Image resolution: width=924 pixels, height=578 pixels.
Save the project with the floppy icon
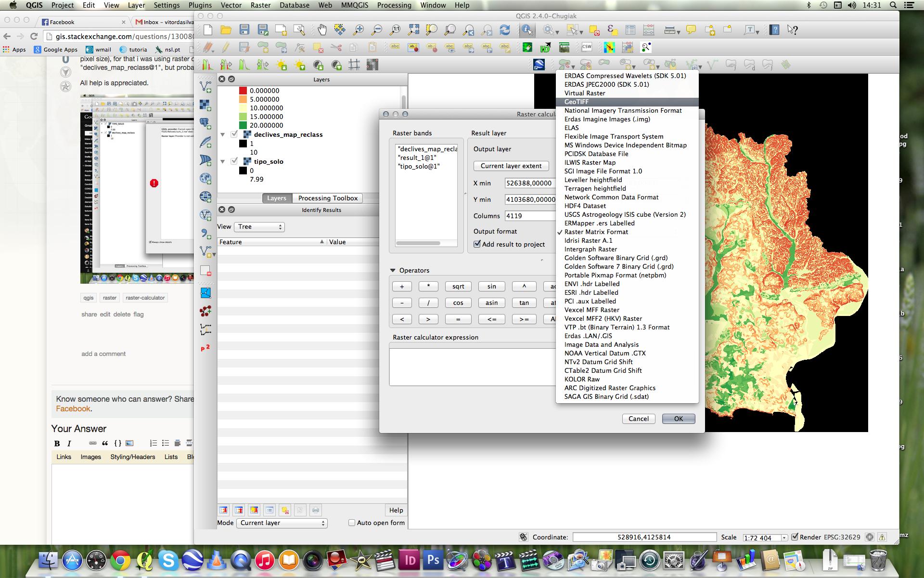[x=244, y=30]
